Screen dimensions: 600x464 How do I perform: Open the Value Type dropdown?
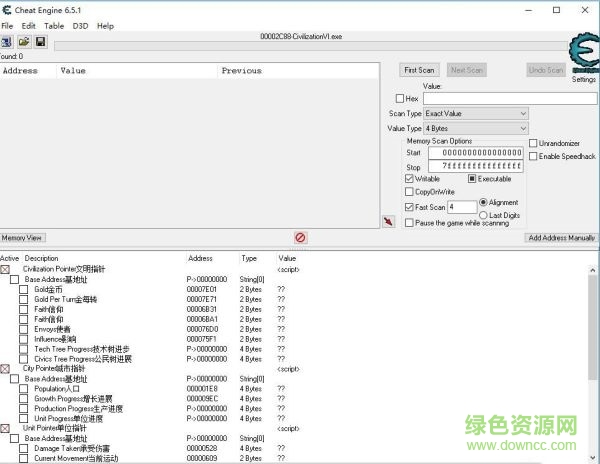tap(475, 129)
